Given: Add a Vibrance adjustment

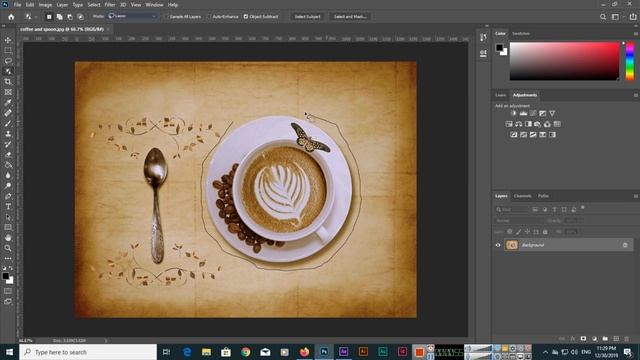Looking at the screenshot, I should (x=552, y=113).
